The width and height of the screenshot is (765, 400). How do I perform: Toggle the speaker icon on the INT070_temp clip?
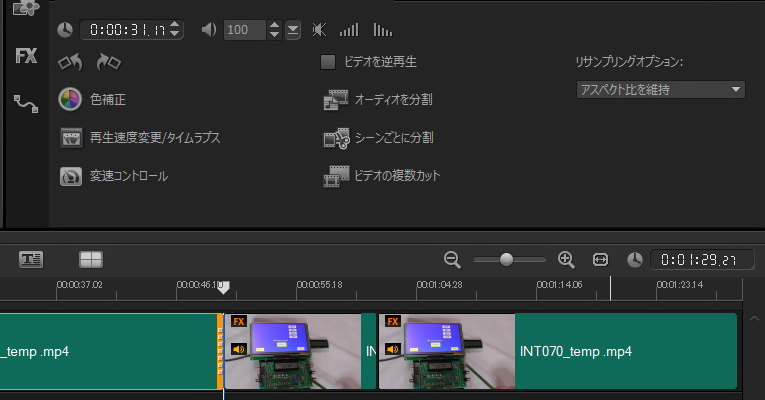pyautogui.click(x=392, y=350)
